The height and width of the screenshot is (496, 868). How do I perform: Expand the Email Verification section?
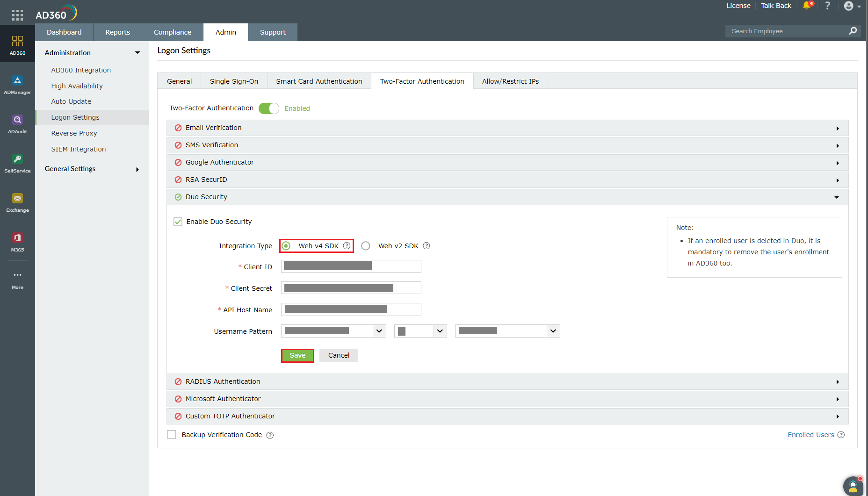[837, 128]
